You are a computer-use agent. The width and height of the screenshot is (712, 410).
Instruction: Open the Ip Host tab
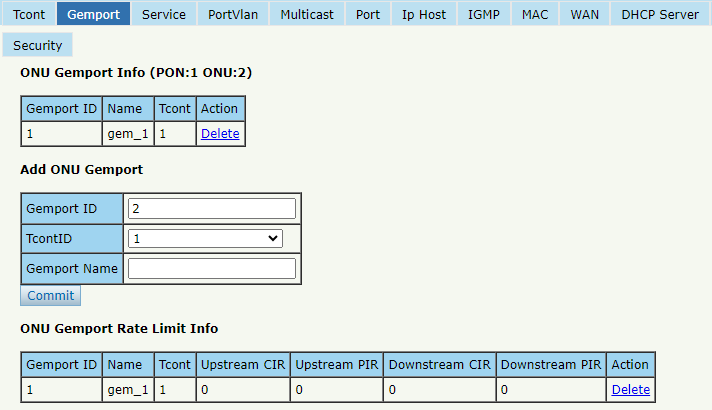pyautogui.click(x=424, y=14)
